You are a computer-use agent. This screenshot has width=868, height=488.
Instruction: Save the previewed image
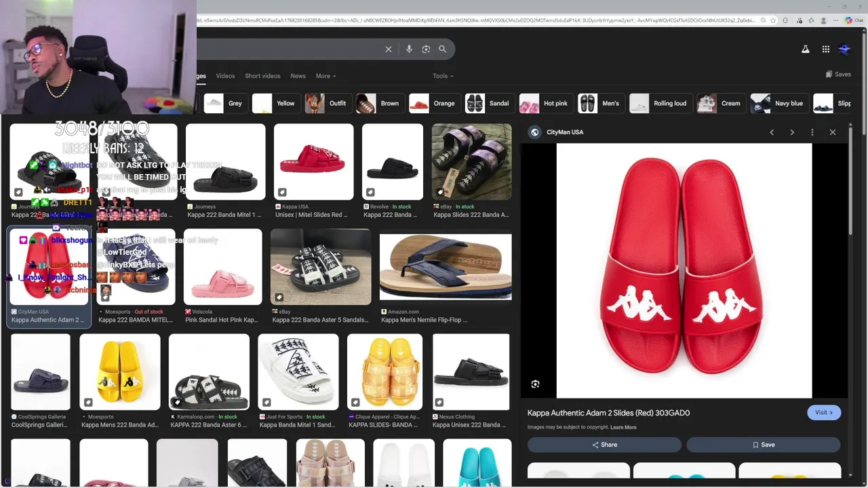(764, 445)
